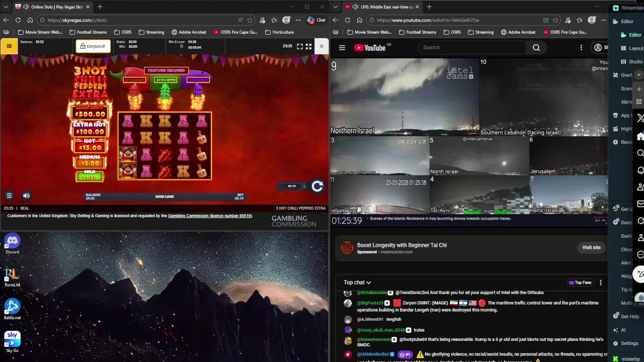Click the YouTube search field

[471, 48]
